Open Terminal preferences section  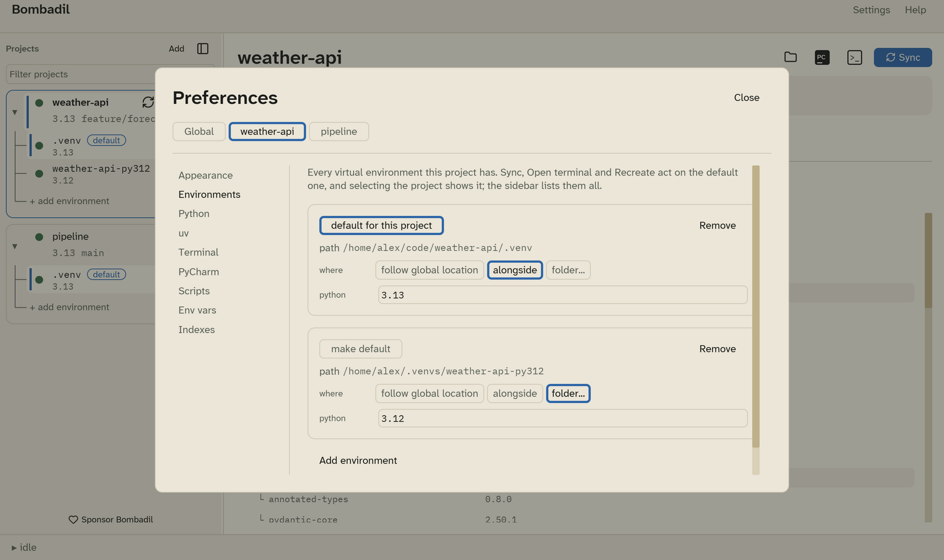198,252
